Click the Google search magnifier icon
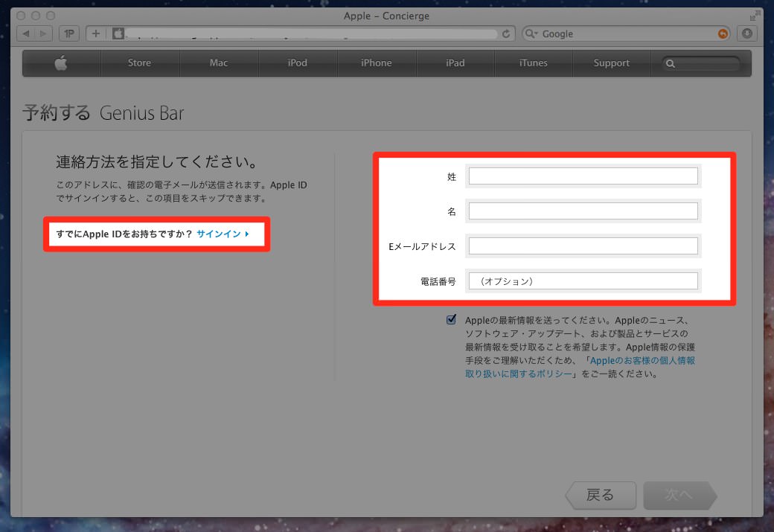Screen dimensions: 774x532 pyautogui.click(x=531, y=33)
